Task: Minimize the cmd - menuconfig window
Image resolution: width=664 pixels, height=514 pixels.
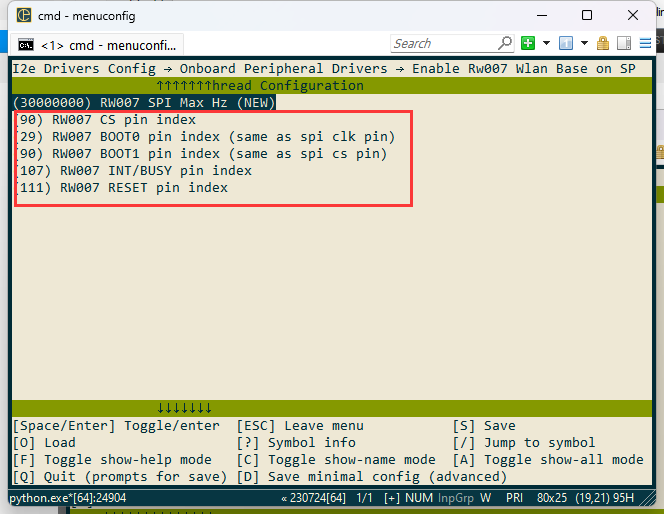Action: click(542, 15)
